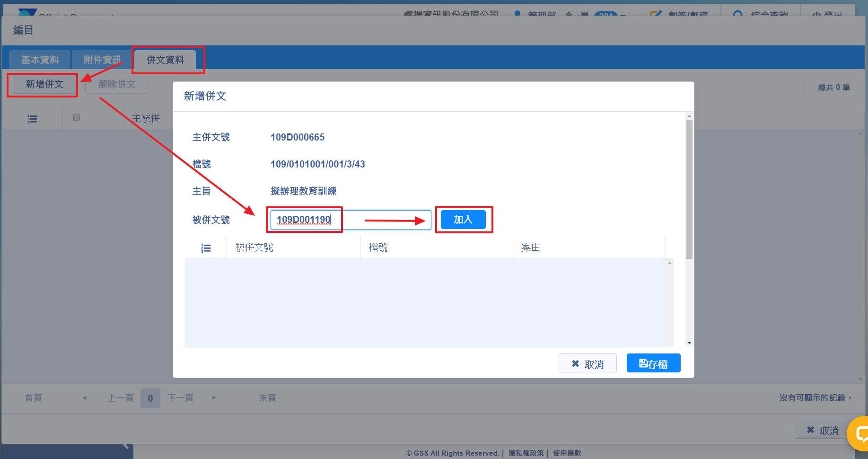
Task: Toggle the select-all checkbox next to 主被併
Action: (x=77, y=117)
